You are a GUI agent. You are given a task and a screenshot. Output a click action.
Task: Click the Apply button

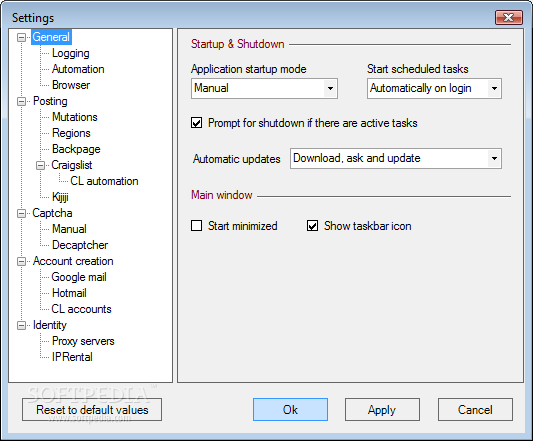point(382,410)
